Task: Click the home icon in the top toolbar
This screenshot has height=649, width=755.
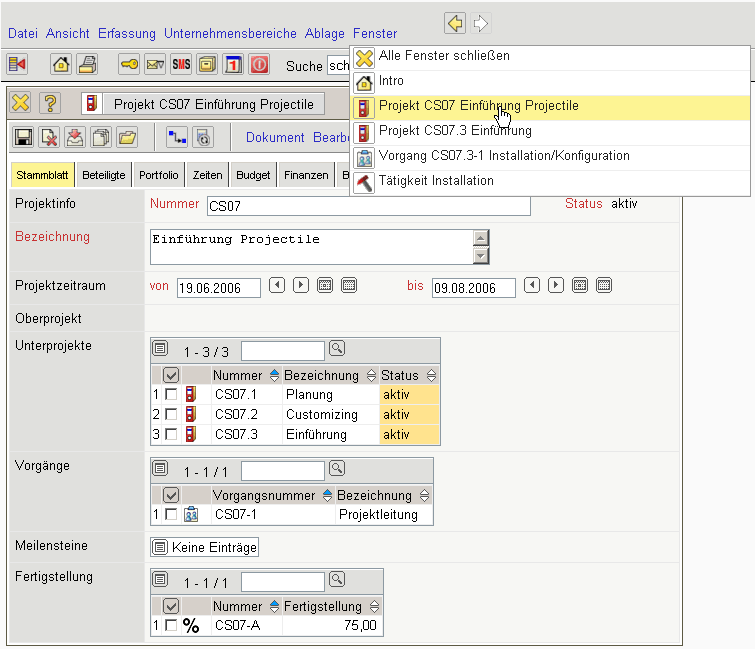Action: coord(62,65)
